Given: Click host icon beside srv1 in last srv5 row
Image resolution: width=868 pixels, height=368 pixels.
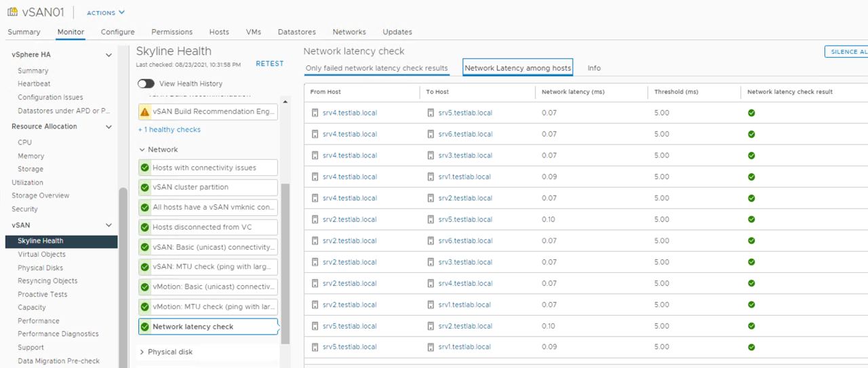Looking at the screenshot, I should click(x=431, y=347).
